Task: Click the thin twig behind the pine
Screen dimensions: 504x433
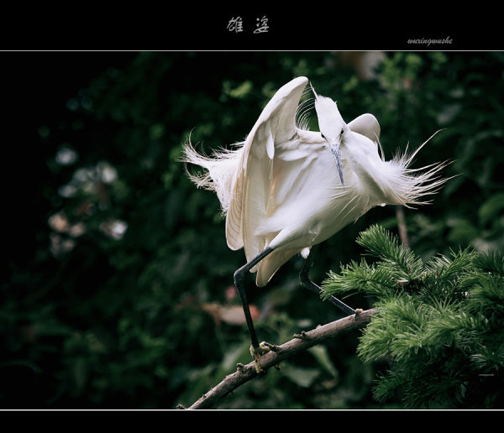Action: [402, 227]
